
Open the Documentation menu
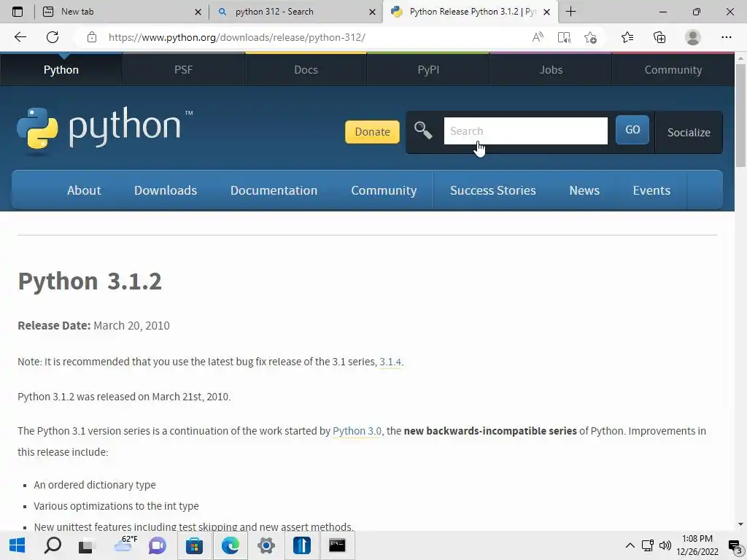274,190
